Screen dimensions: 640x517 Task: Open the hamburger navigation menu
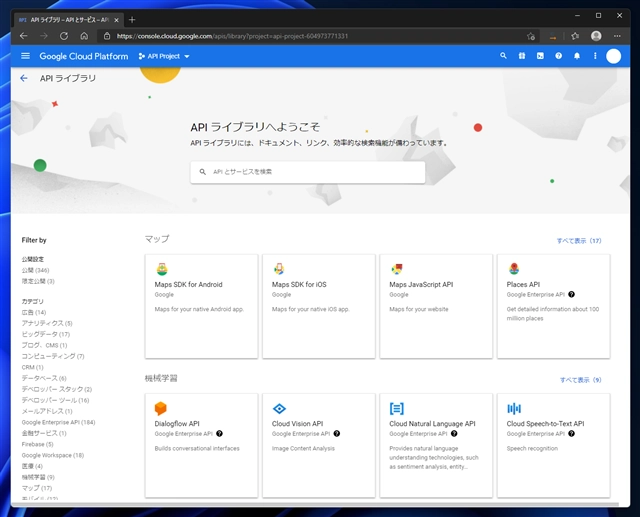[x=25, y=56]
